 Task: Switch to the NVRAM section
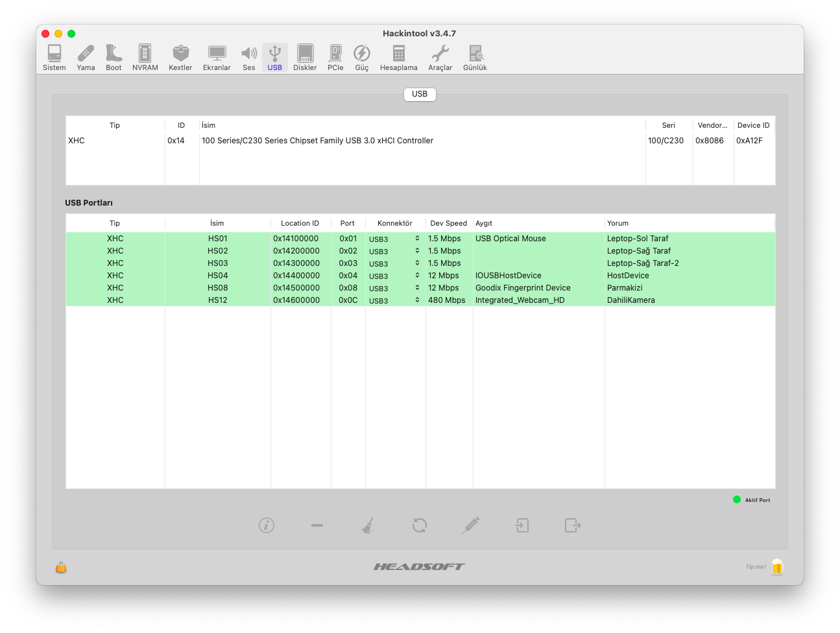145,57
